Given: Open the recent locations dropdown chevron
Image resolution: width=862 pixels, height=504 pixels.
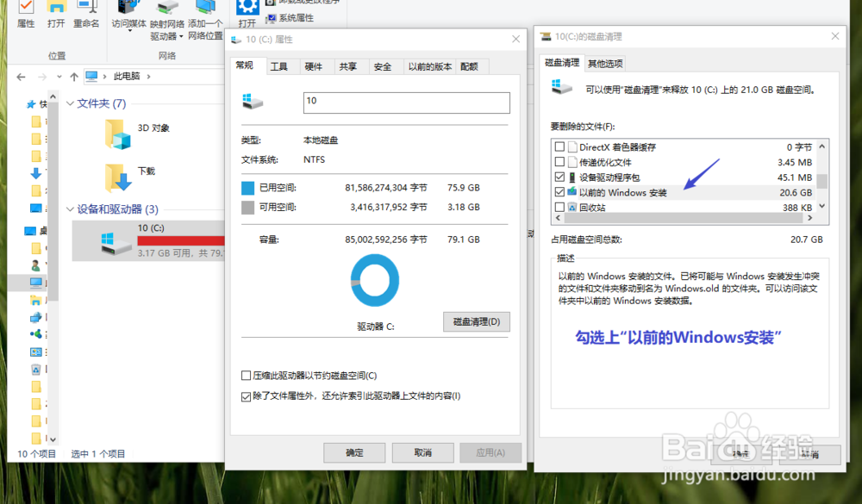Looking at the screenshot, I should [x=59, y=77].
